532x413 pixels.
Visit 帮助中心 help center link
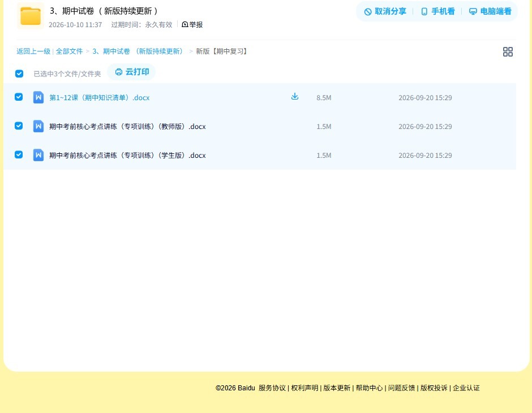point(369,388)
